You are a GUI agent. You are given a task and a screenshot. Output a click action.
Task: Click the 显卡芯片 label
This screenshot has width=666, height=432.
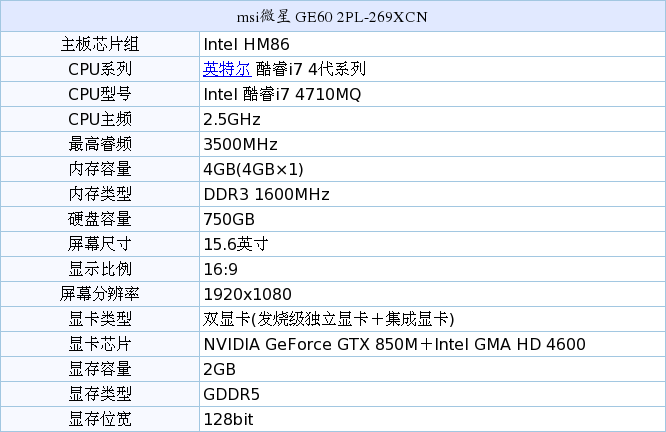tap(100, 344)
